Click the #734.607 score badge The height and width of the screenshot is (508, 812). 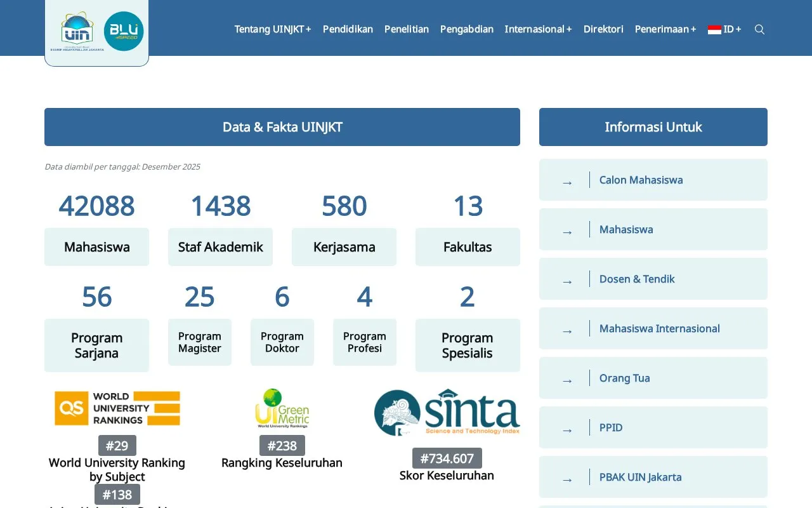pyautogui.click(x=447, y=458)
